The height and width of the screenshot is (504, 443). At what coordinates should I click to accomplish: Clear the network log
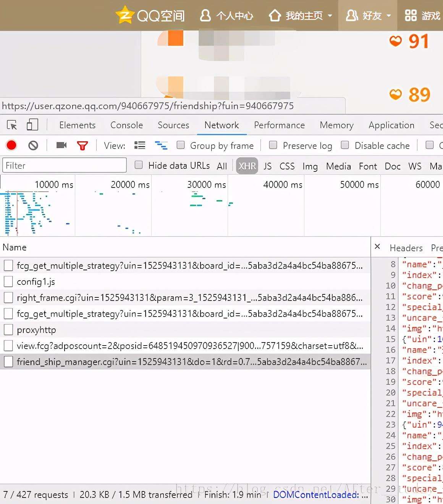(x=33, y=145)
